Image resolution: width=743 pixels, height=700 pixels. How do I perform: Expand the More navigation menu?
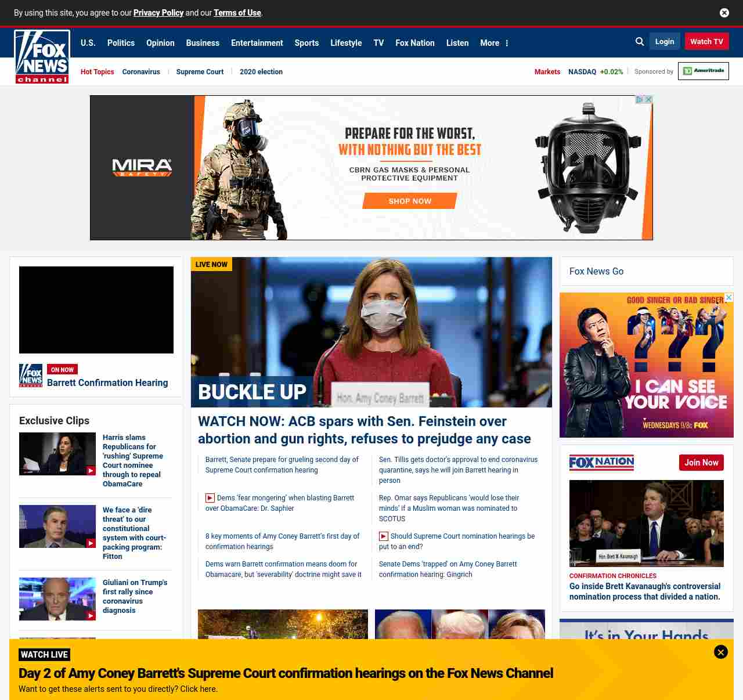494,43
